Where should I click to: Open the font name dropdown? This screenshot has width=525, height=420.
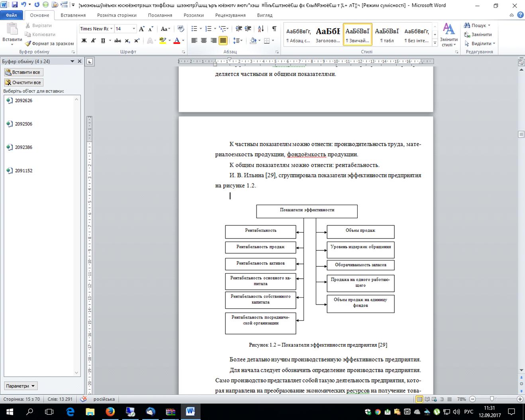pyautogui.click(x=111, y=29)
